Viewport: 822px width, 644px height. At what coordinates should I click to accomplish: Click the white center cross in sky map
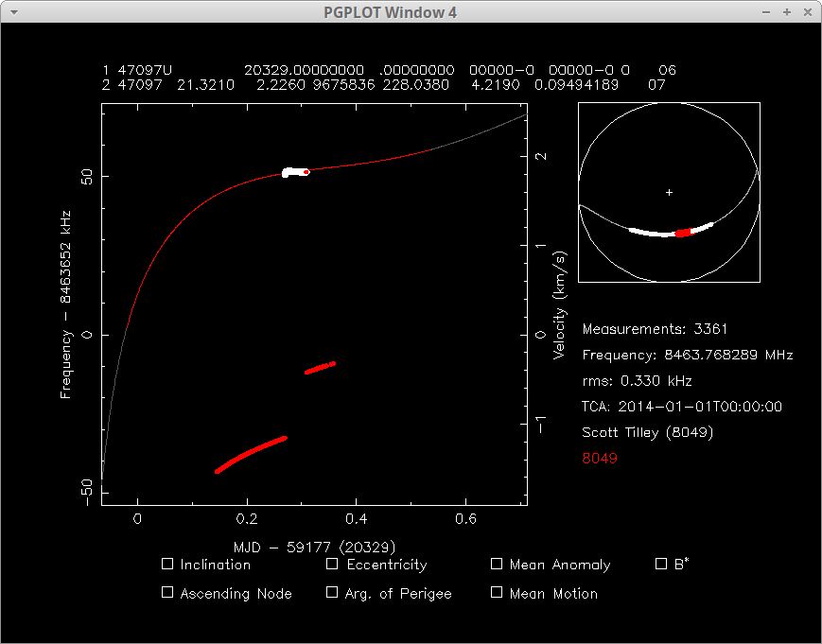(669, 192)
